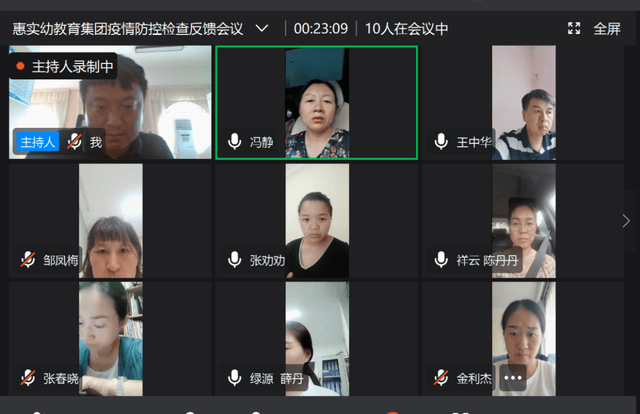The image size is (640, 414).
Task: Select 祥云 陈丹丹's video tile
Action: [523, 221]
